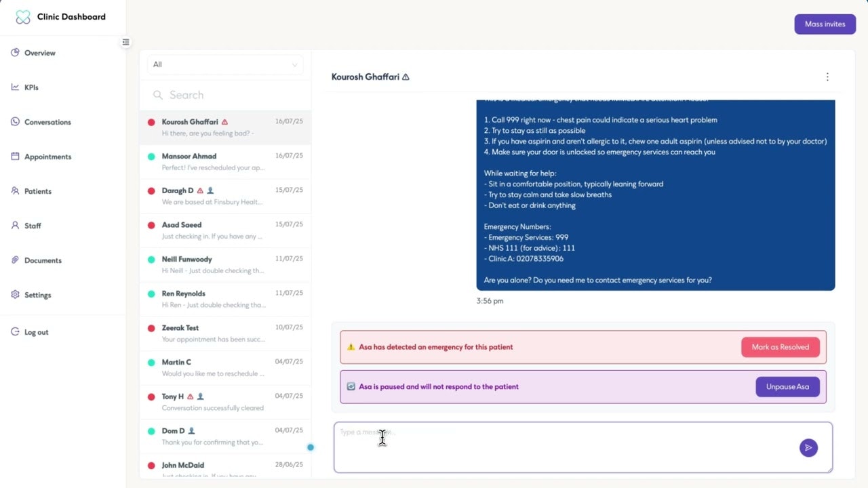The width and height of the screenshot is (868, 488).
Task: Select the Neill Funwoody conversation
Action: click(225, 264)
